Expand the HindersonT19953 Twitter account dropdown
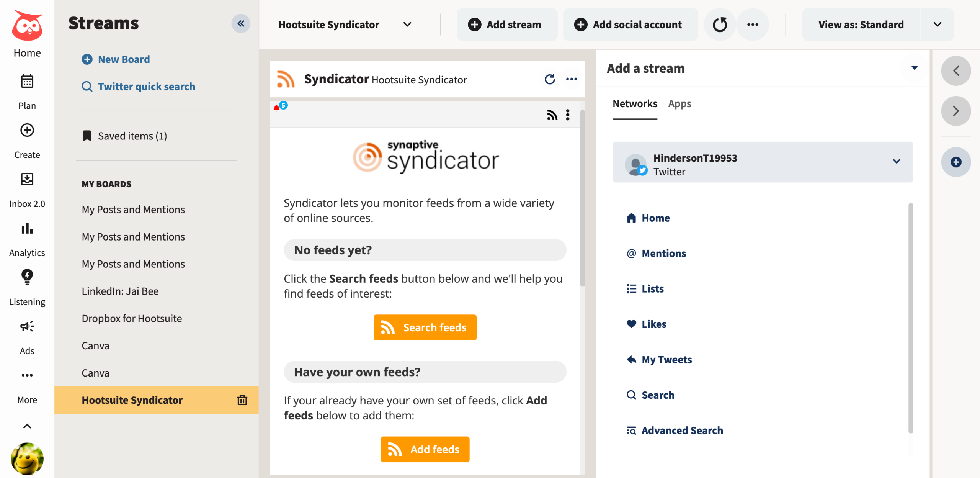The width and height of the screenshot is (980, 478). pos(896,162)
